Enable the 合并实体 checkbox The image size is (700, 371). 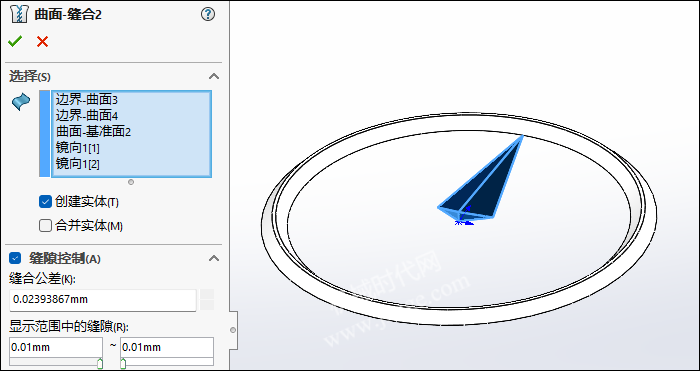tap(46, 226)
